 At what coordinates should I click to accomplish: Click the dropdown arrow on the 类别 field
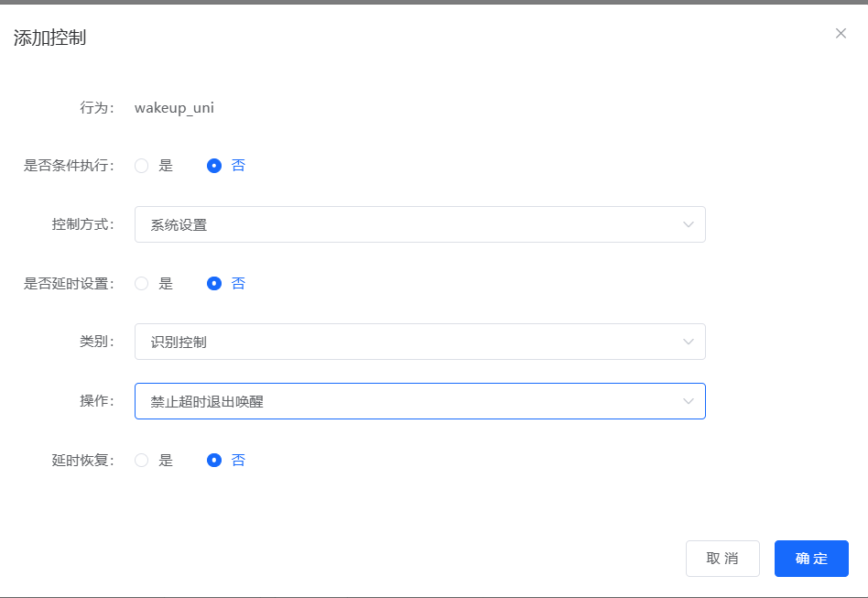click(689, 342)
